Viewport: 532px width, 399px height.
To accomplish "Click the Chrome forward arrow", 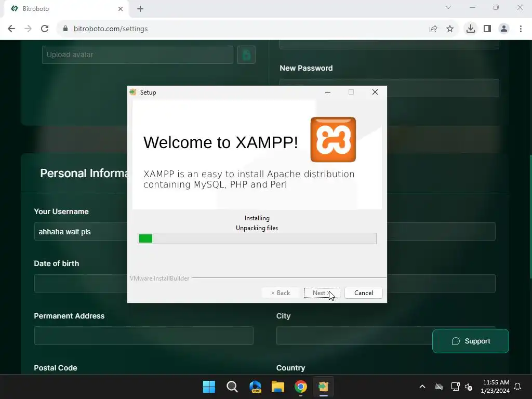I will point(28,29).
